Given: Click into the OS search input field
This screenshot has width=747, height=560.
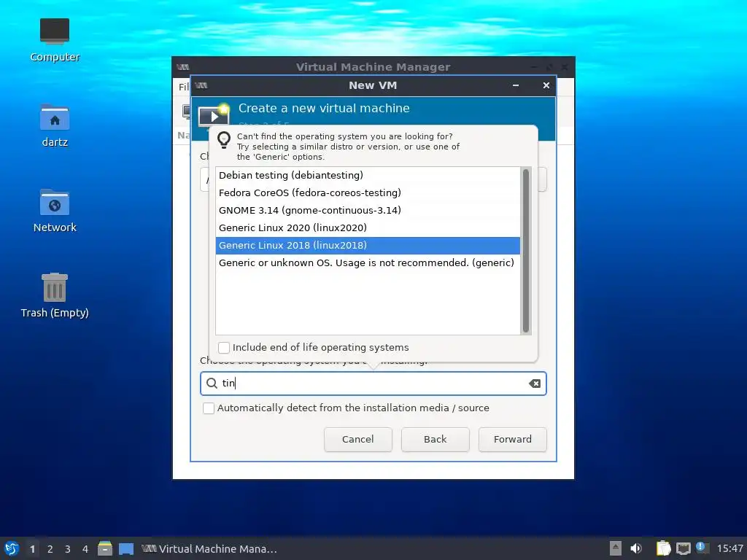Looking at the screenshot, I should click(373, 384).
